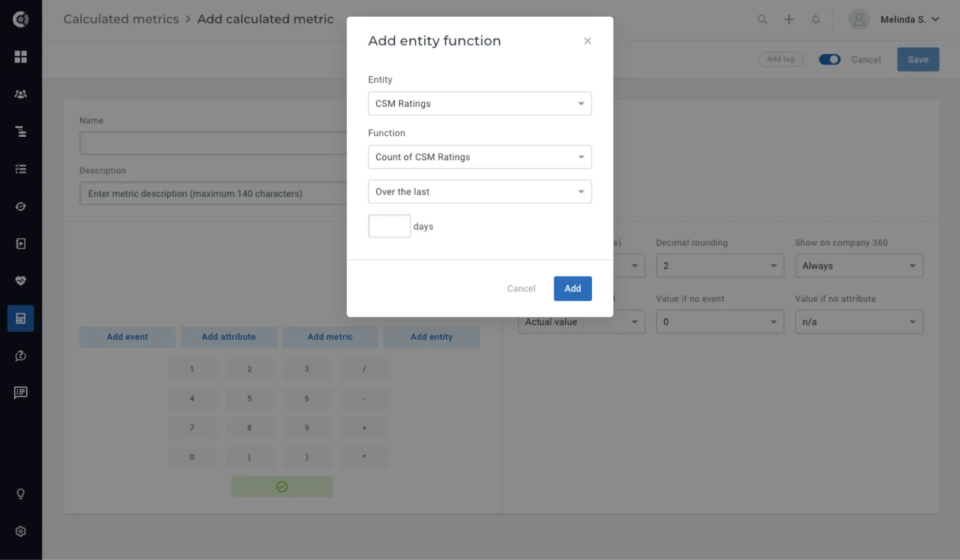Click the Save button
The height and width of the screenshot is (560, 960).
pyautogui.click(x=918, y=59)
